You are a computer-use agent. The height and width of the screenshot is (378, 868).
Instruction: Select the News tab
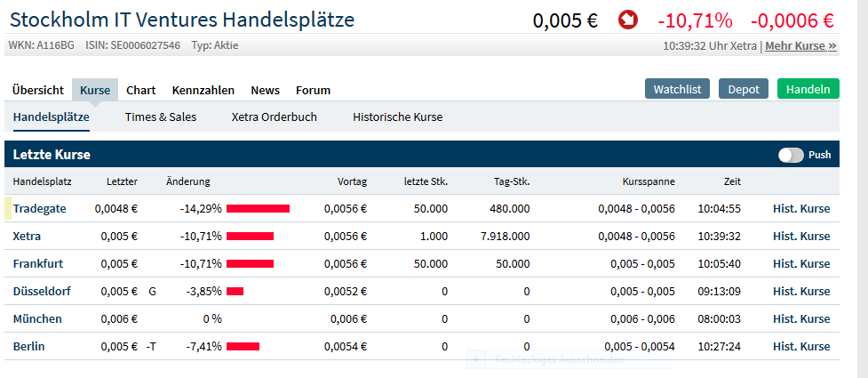(265, 90)
